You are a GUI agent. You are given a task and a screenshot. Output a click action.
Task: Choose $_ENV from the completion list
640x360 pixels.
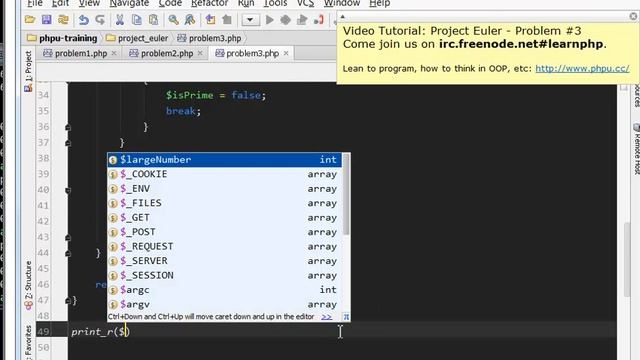pos(224,189)
